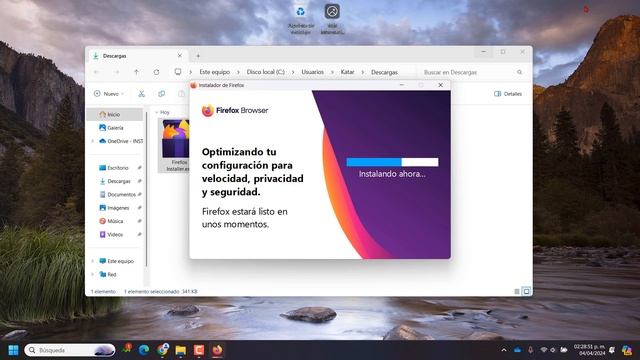Click the pin icon next to Música

click(139, 221)
